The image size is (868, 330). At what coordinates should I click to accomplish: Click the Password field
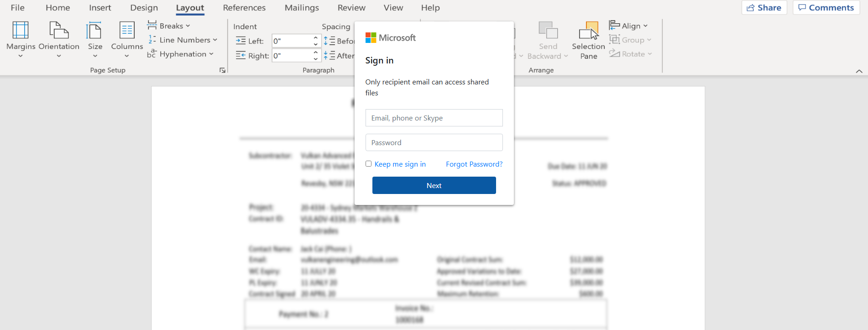click(434, 142)
